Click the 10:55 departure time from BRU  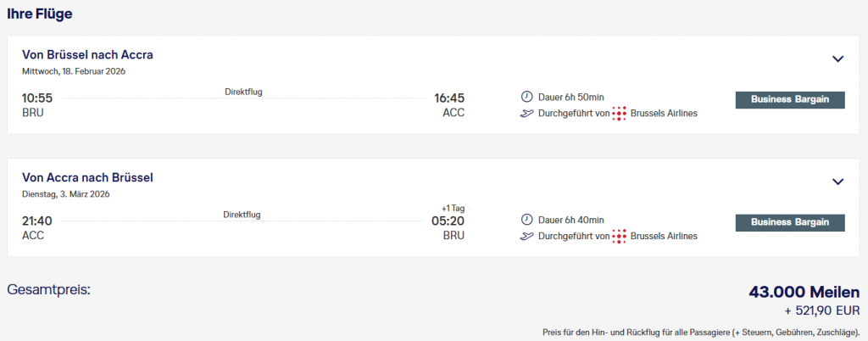[37, 98]
